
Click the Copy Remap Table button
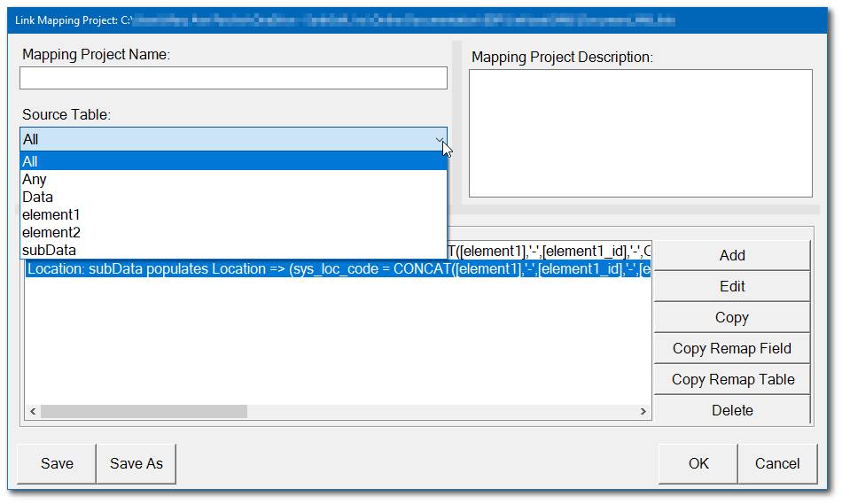[x=732, y=379]
